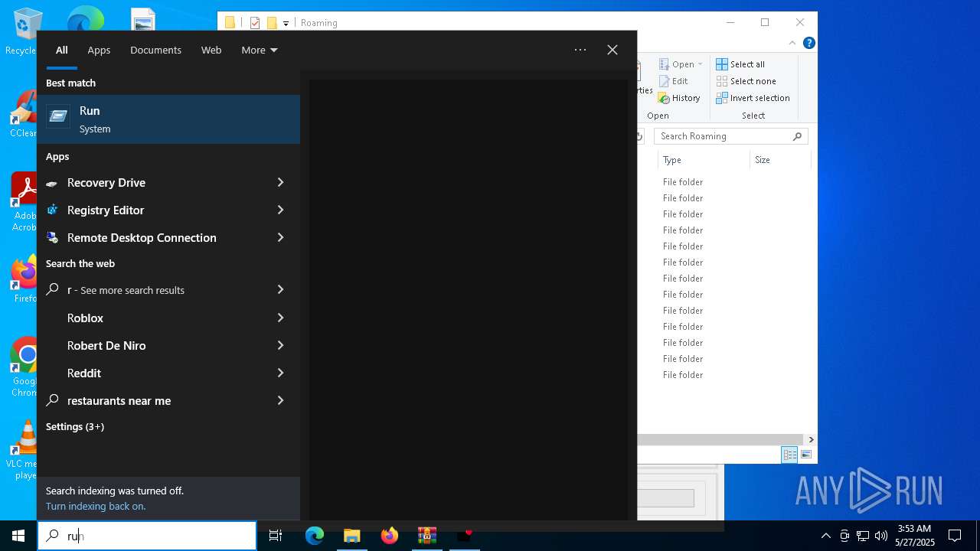This screenshot has height=551, width=980.
Task: Click Explorer horizontal scrollbar right arrow
Action: (x=811, y=439)
